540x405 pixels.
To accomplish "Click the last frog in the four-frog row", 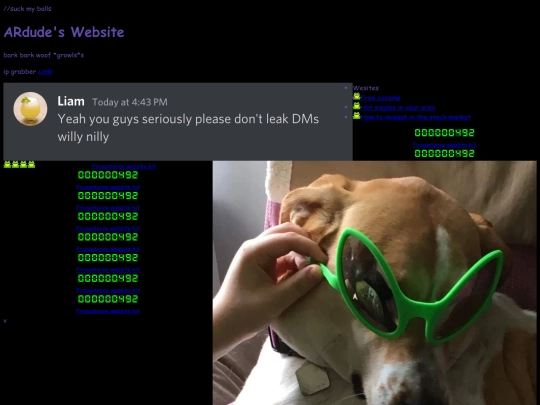I will point(31,164).
